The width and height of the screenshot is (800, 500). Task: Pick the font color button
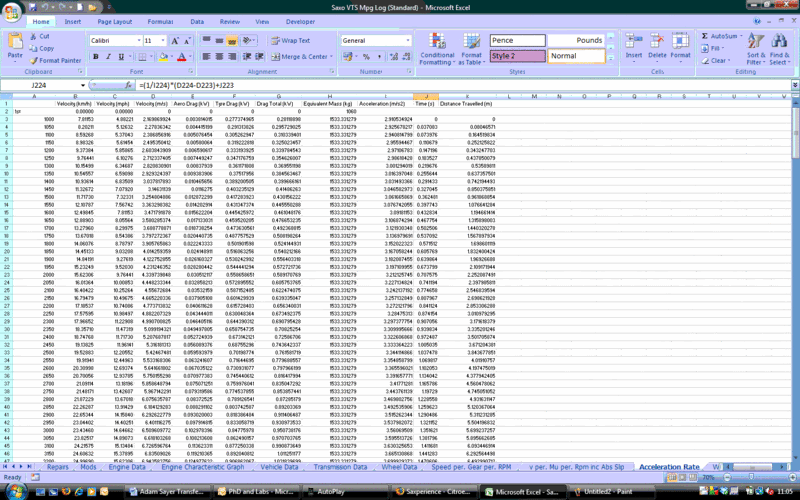[181, 57]
